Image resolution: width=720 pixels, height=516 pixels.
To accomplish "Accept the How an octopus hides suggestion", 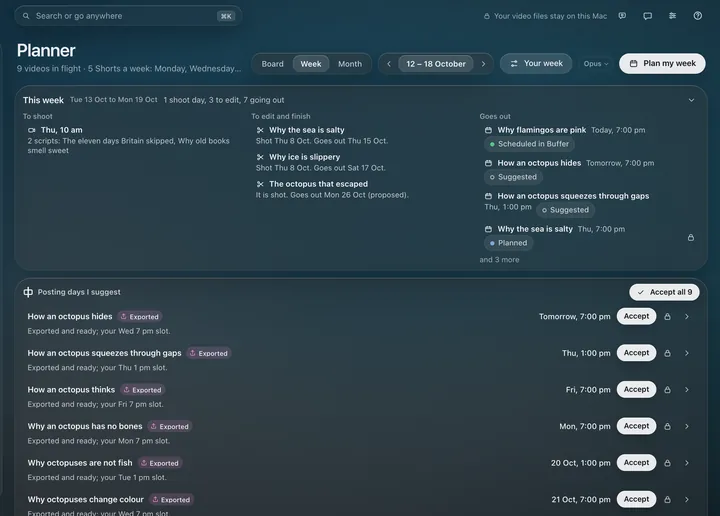I will (636, 316).
